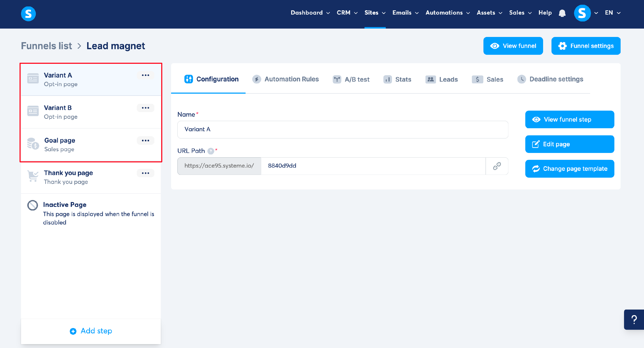Screen dimensions: 644x348
Task: Click the Deadline settings clock icon
Action: coord(521,79)
